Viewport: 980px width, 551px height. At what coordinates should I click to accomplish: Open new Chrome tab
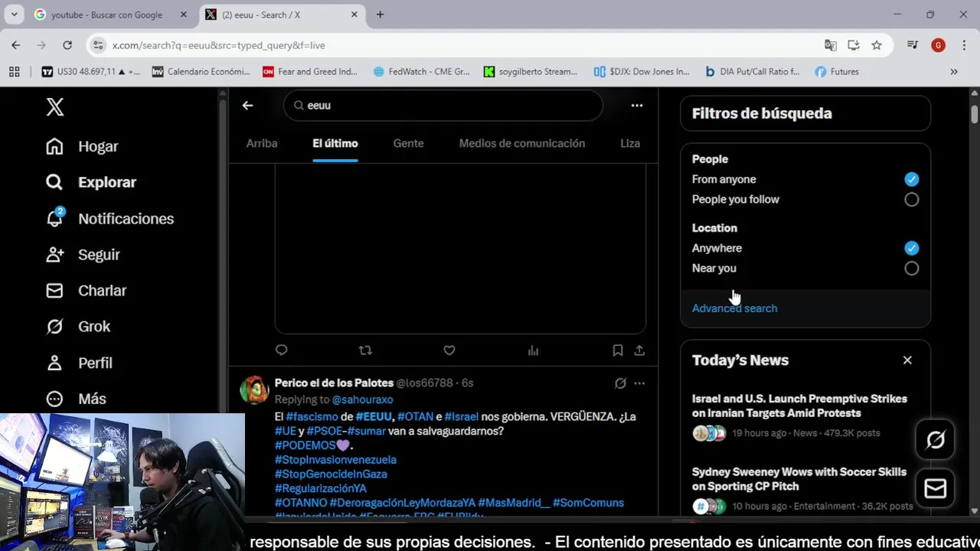tap(380, 15)
